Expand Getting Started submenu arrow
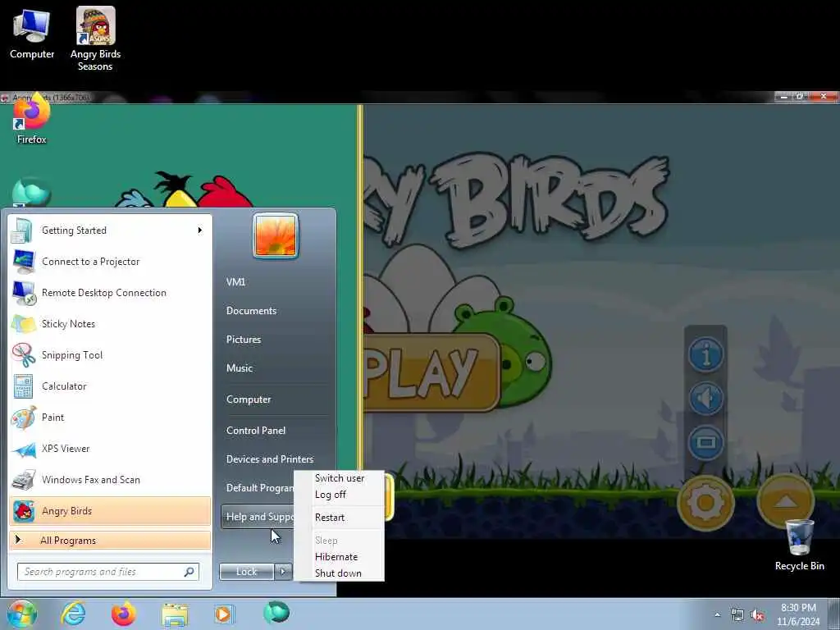Viewport: 840px width, 630px height. coord(200,231)
